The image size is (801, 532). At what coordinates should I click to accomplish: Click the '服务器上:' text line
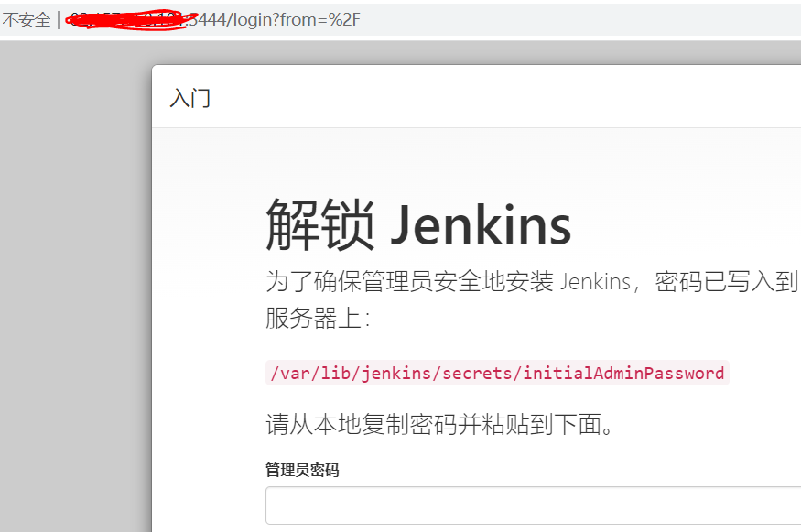click(318, 318)
